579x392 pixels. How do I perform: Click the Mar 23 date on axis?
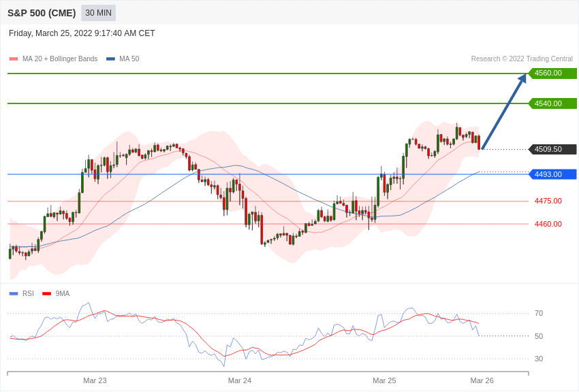[95, 380]
